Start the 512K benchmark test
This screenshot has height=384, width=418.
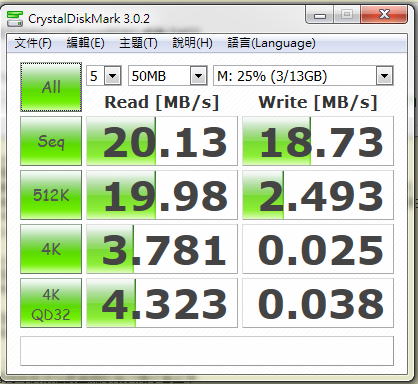tap(51, 195)
